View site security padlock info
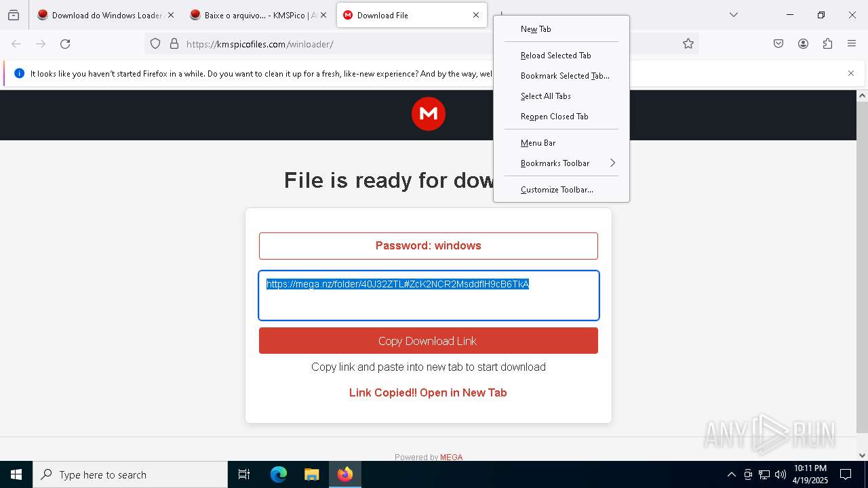Image resolution: width=868 pixels, height=488 pixels. coord(174,44)
